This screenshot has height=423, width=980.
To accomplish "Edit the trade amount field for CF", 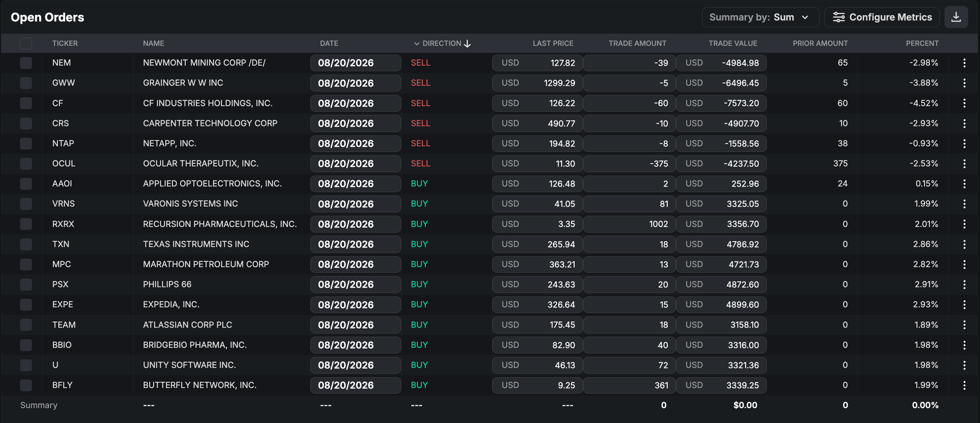I will pos(629,103).
